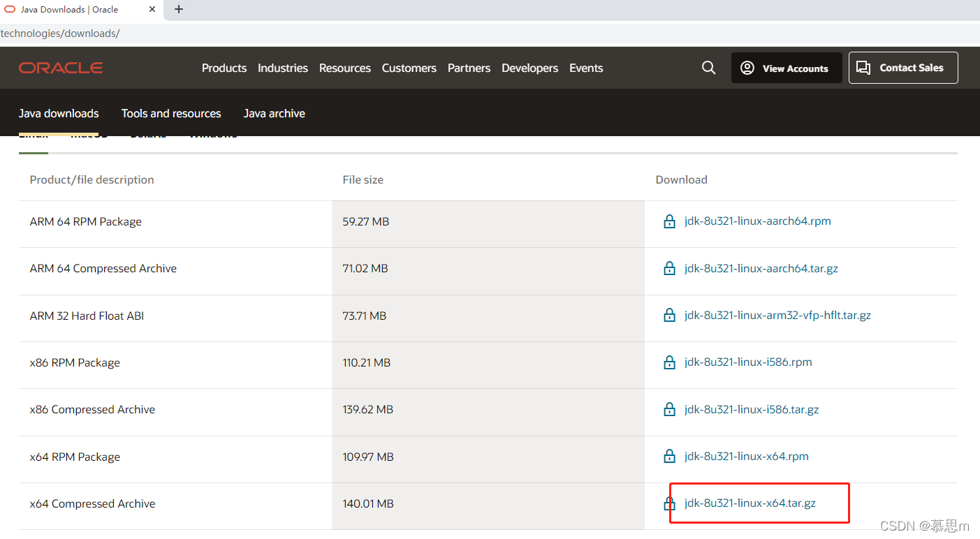The width and height of the screenshot is (980, 539).
Task: Click the Product/file description column header
Action: click(x=92, y=179)
